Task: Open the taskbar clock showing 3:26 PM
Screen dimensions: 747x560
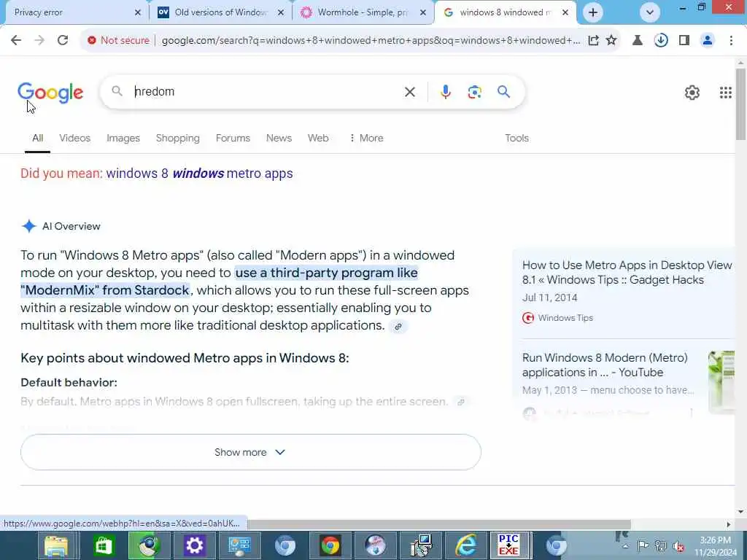Action: pyautogui.click(x=716, y=546)
